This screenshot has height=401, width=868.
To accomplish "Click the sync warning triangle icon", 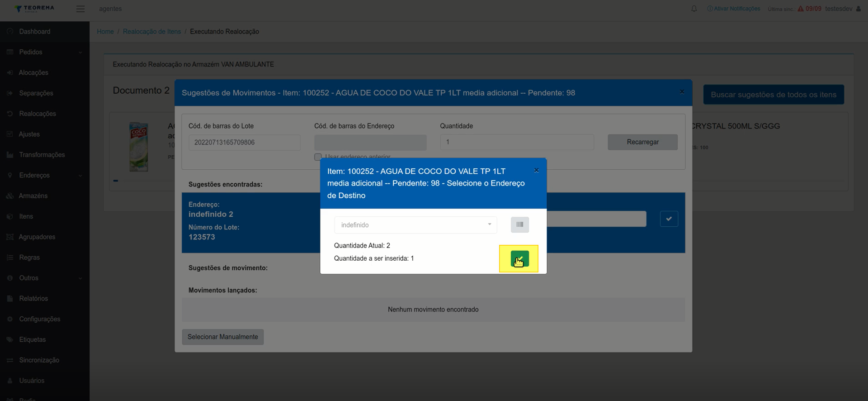I will coord(801,9).
